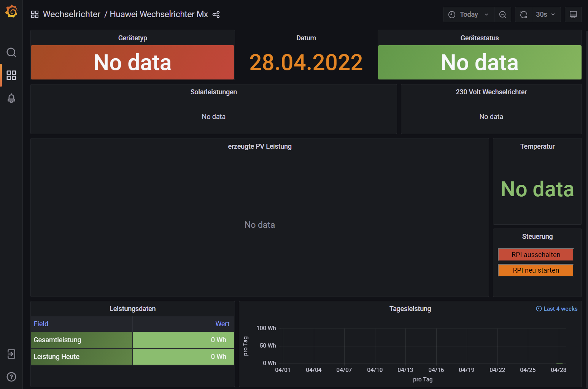
Task: Click the Grafana logo home icon
Action: [11, 11]
